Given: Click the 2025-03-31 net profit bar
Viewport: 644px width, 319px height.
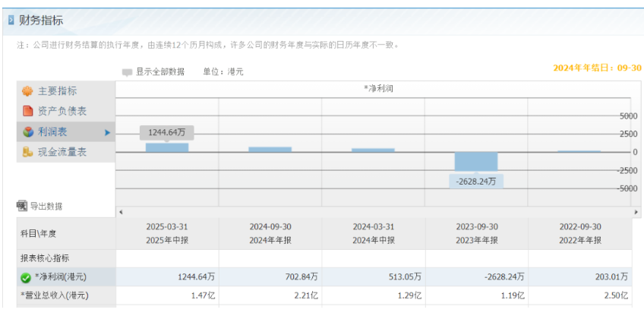Looking at the screenshot, I should click(167, 147).
